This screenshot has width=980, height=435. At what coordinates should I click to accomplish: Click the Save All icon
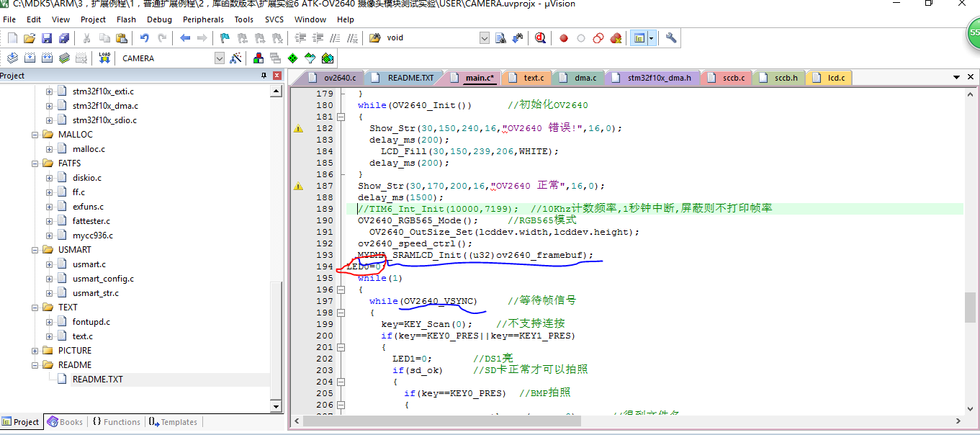click(x=64, y=38)
